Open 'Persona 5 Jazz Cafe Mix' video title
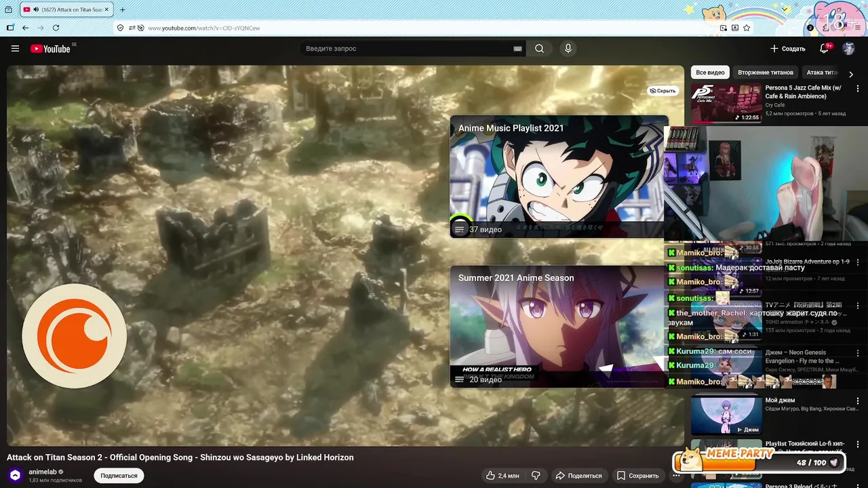The height and width of the screenshot is (488, 868). coord(804,91)
